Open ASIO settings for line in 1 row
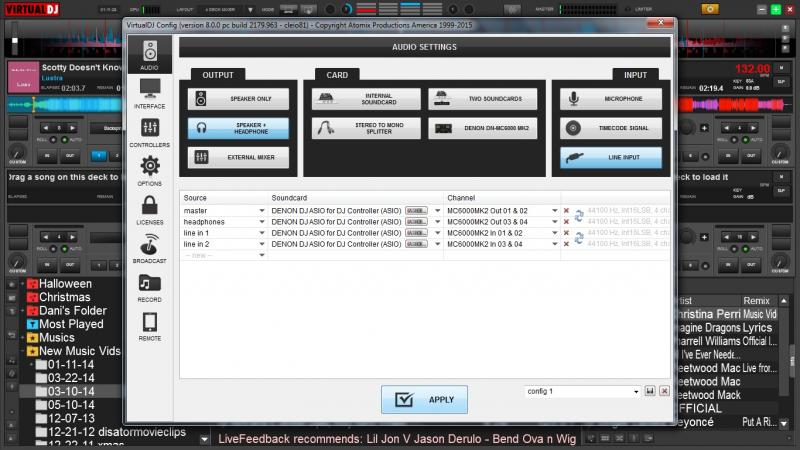800x450 pixels. point(416,233)
